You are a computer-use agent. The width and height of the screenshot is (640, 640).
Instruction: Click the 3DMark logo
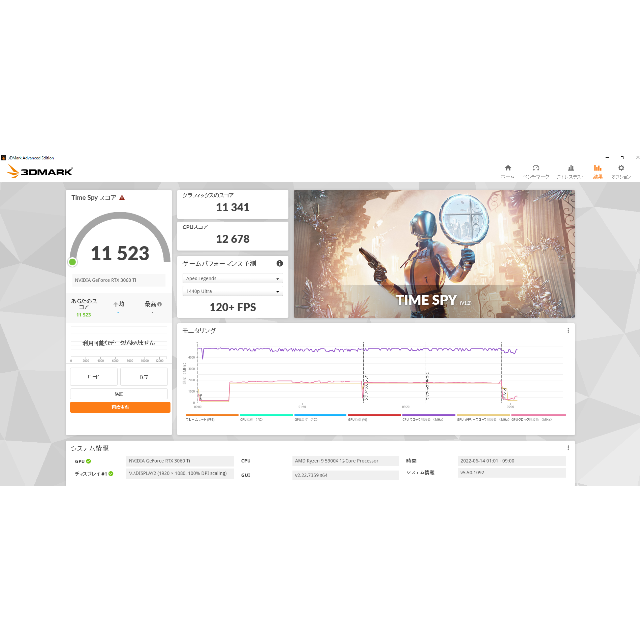[x=40, y=171]
